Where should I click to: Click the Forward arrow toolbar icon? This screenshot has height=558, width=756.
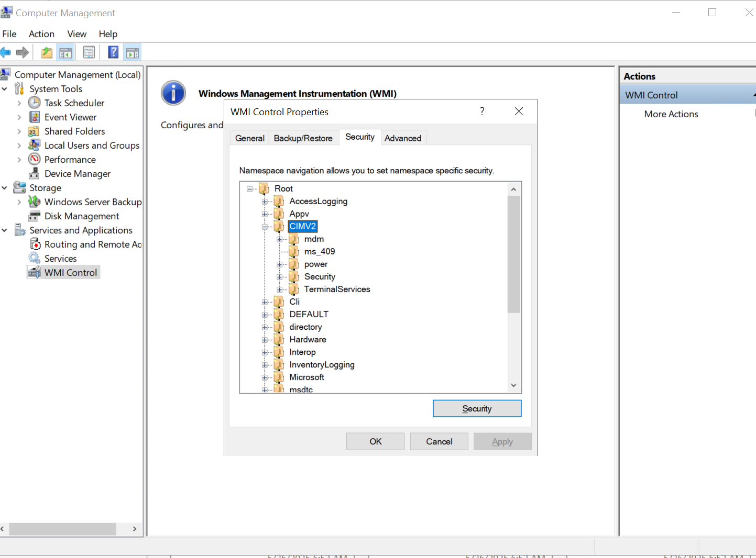coord(23,52)
